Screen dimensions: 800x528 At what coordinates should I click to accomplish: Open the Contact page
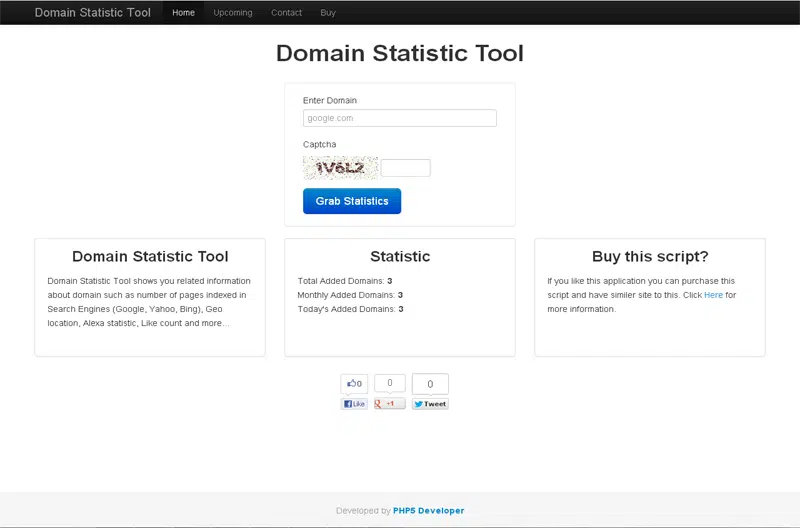(286, 13)
